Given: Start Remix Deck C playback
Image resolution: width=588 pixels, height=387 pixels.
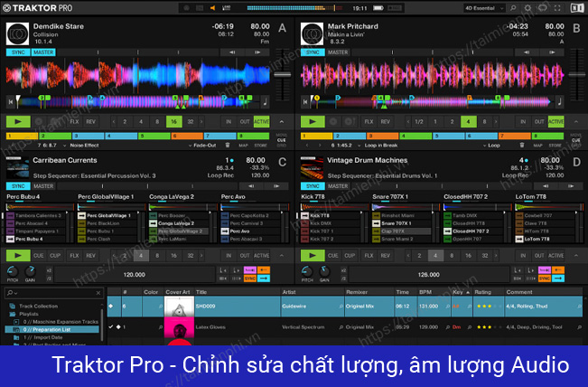Looking at the screenshot, I should [18, 256].
